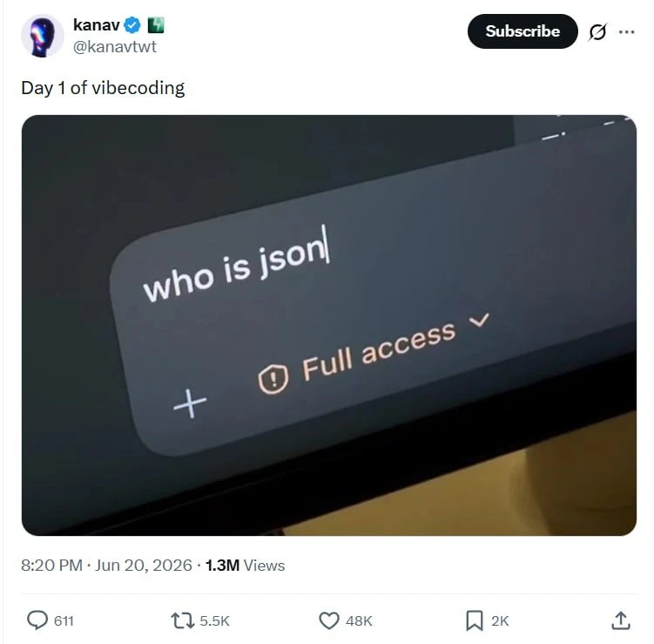This screenshot has width=654, height=644.
Task: Open the Grok slashed-circle icon
Action: (597, 31)
